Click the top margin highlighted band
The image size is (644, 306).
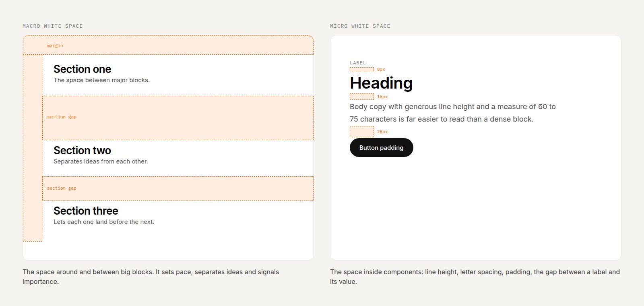point(168,45)
